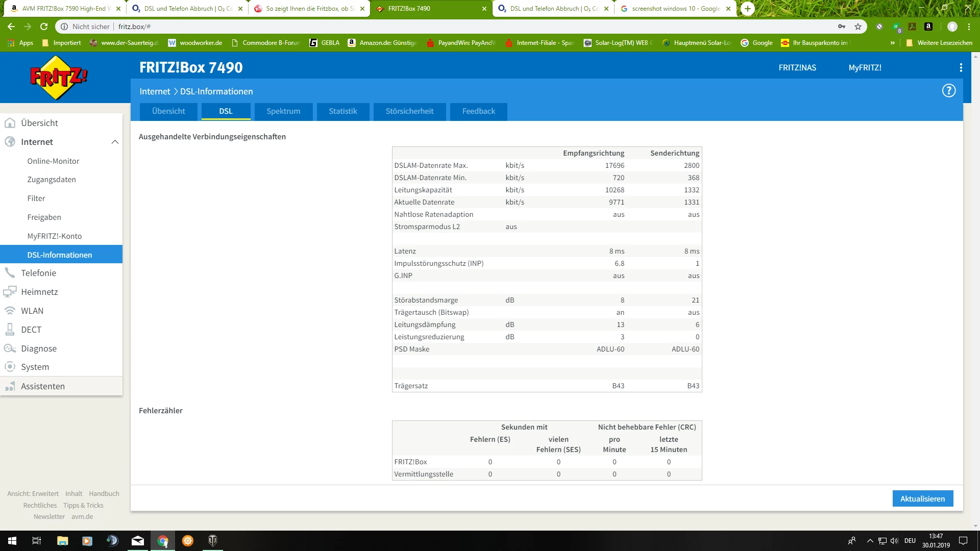Expand the System sidebar section
This screenshot has width=980, height=551.
[35, 367]
